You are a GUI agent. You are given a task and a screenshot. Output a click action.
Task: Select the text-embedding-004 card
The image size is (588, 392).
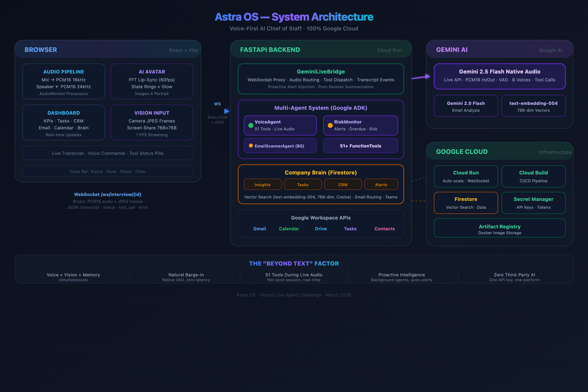click(533, 106)
